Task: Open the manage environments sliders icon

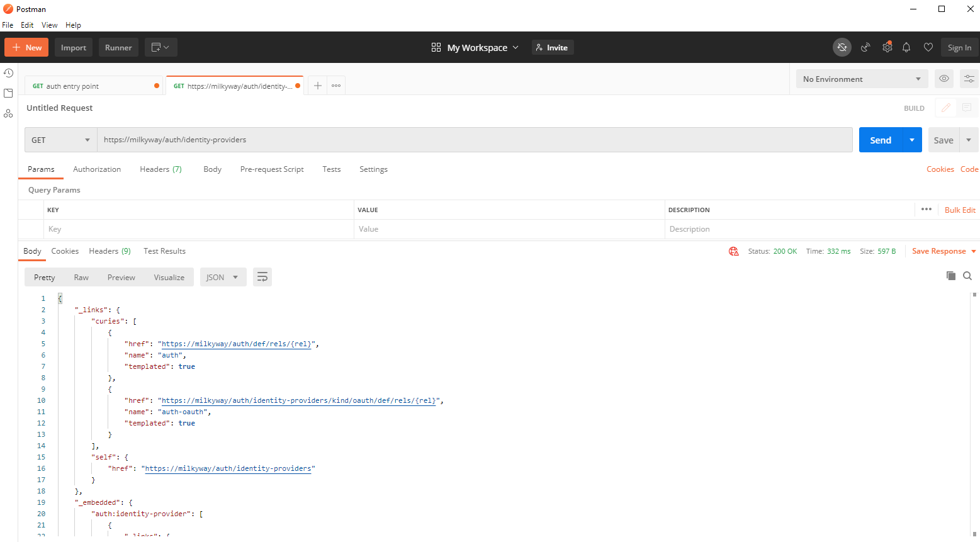Action: [969, 79]
